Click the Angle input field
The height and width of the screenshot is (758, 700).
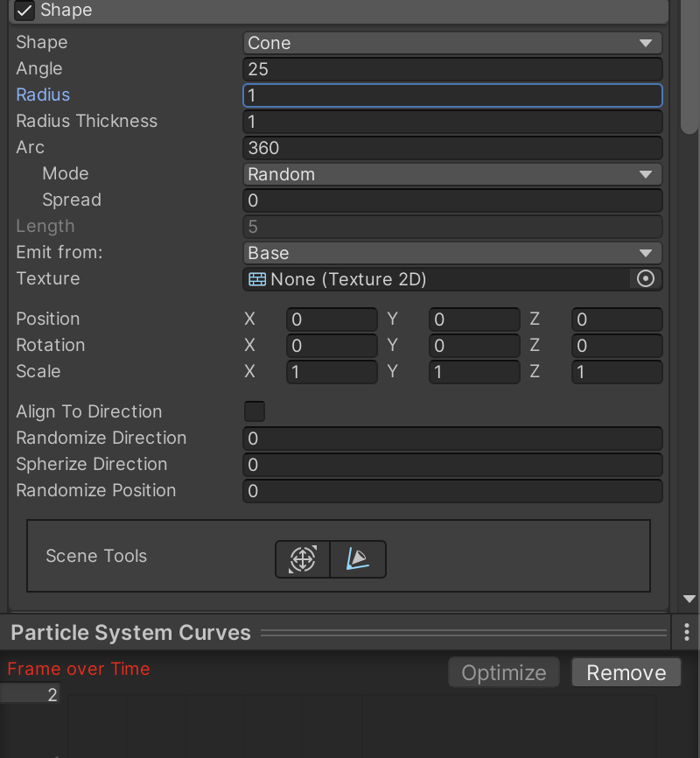(x=451, y=69)
